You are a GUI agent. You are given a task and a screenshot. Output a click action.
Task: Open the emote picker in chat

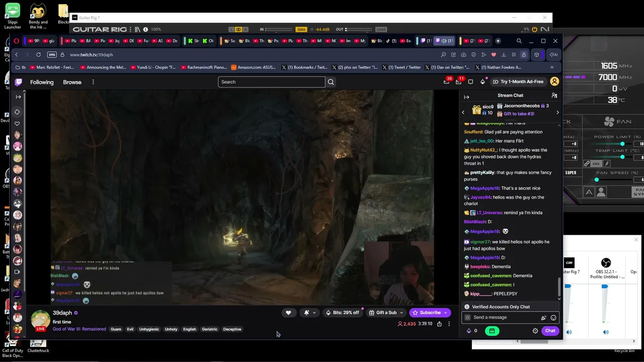(x=553, y=317)
